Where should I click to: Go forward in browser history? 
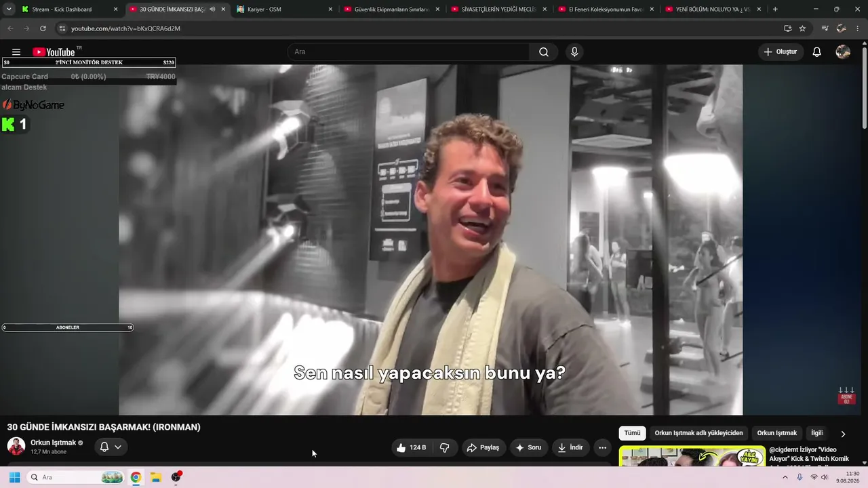[26, 28]
